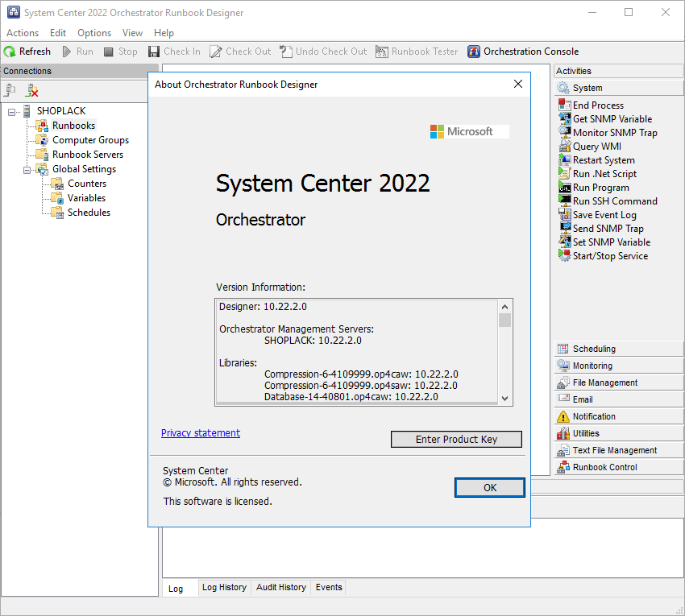Expand the Utilities activities category
Viewport: 685px width, 616px height.
point(618,433)
